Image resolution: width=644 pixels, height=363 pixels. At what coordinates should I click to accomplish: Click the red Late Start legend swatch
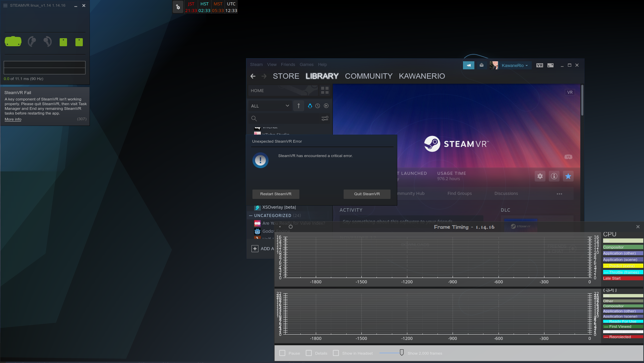623,278
